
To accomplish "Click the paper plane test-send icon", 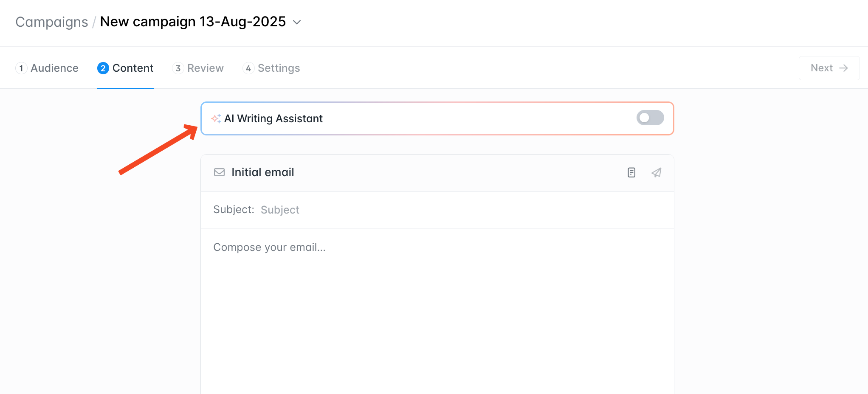I will coord(657,172).
